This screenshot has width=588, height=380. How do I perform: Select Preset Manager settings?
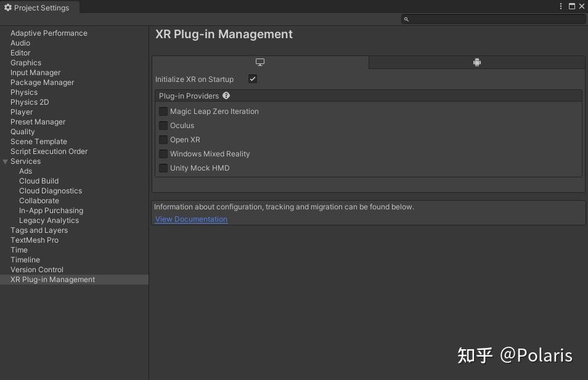click(38, 122)
